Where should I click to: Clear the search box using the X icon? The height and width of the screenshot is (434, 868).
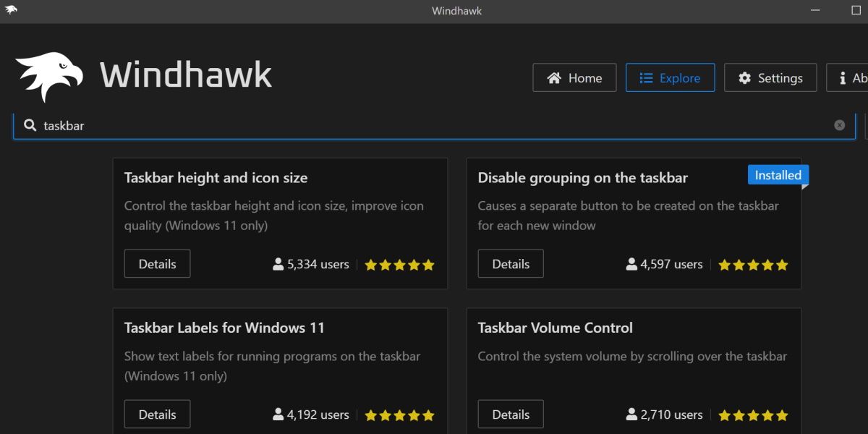click(839, 124)
